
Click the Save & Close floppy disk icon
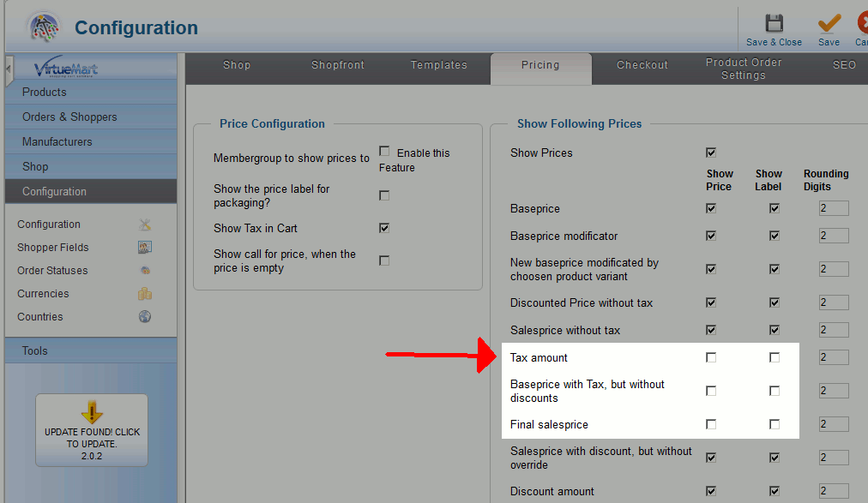pyautogui.click(x=774, y=23)
